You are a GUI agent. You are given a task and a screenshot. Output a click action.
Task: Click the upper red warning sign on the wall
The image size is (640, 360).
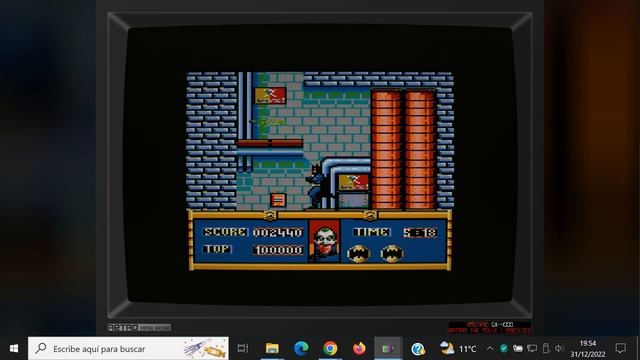(270, 96)
